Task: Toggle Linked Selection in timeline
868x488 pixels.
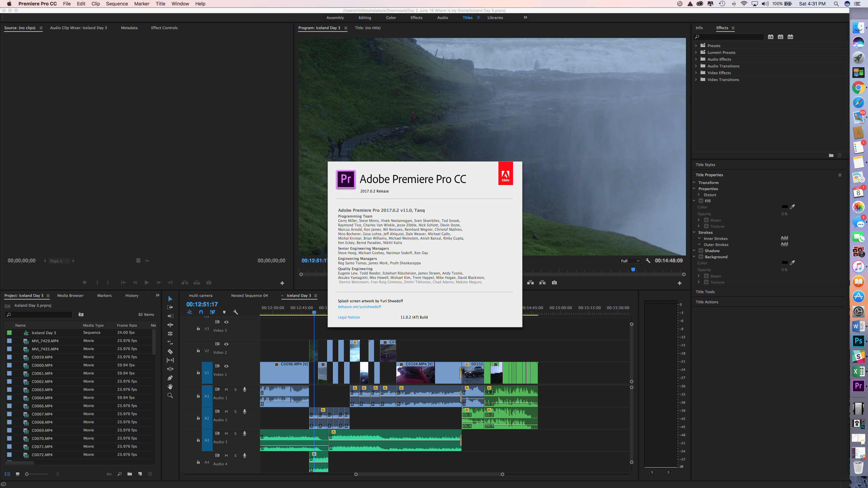Action: click(213, 312)
